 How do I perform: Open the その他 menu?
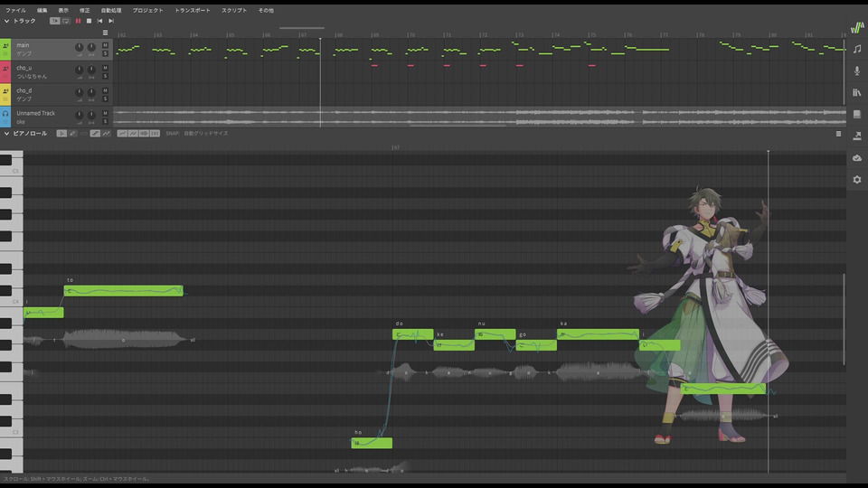coord(266,11)
